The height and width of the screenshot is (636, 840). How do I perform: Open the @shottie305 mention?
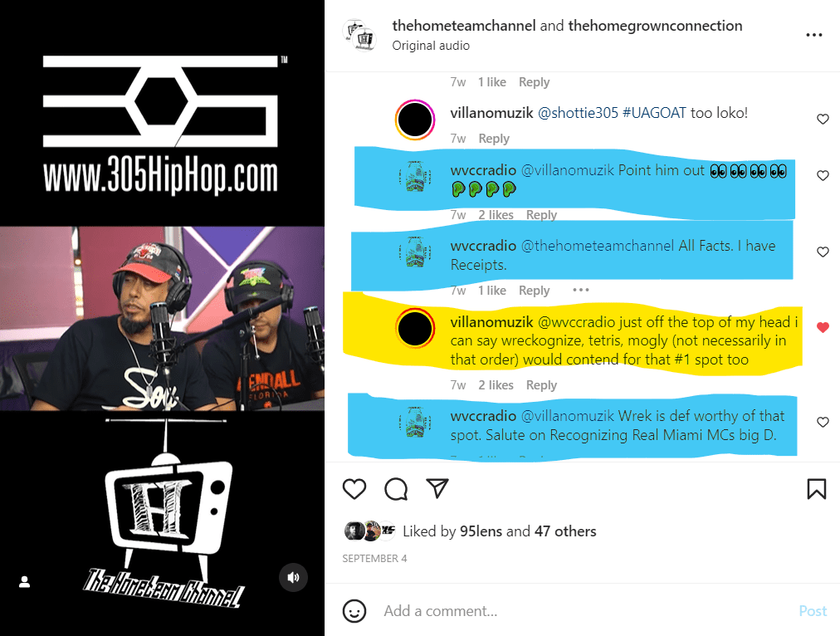click(578, 113)
